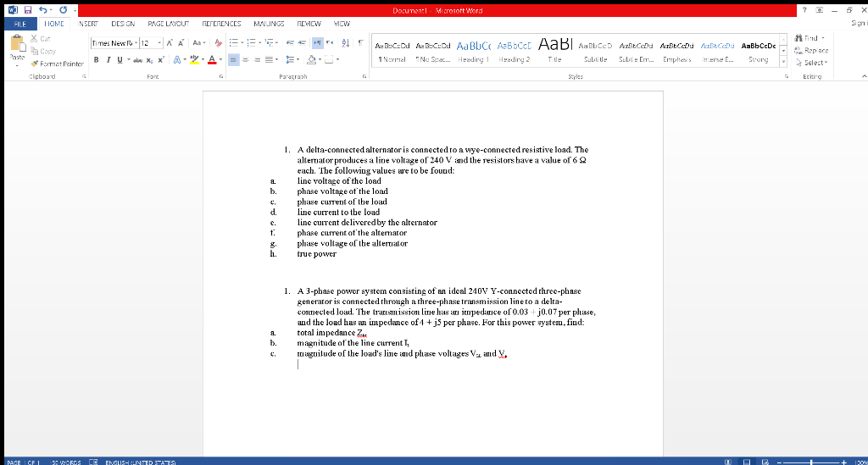
Task: Toggle show paragraph marks pilcrow
Action: pos(360,42)
